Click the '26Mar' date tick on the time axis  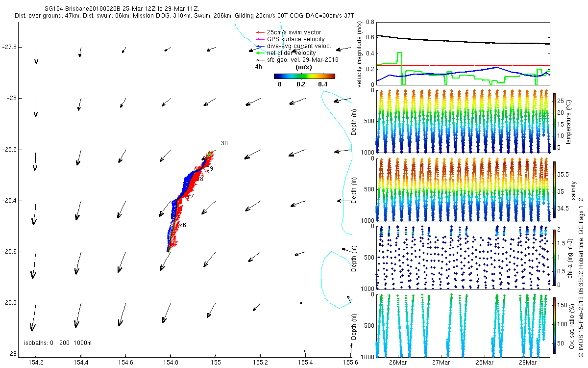pos(397,362)
